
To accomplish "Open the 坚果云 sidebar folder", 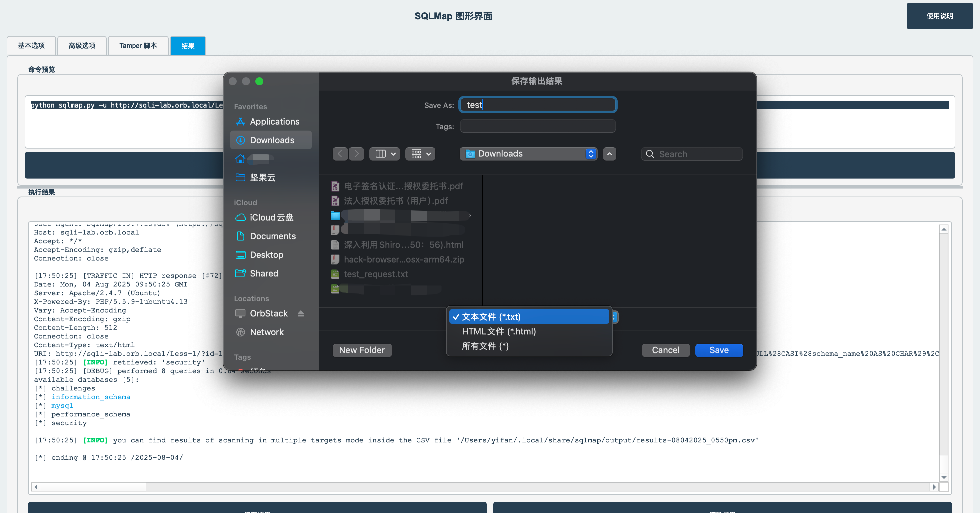I will coord(263,177).
